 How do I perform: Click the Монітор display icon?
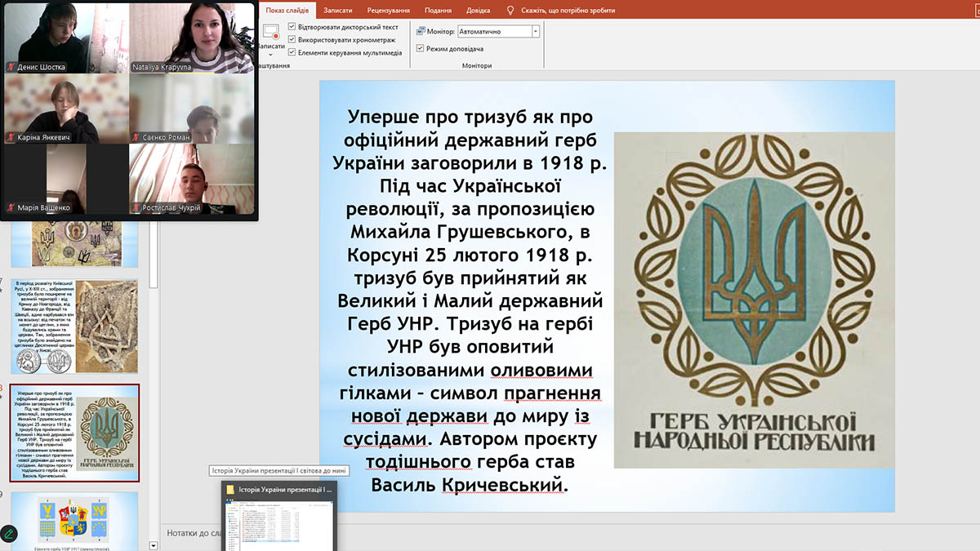point(421,32)
